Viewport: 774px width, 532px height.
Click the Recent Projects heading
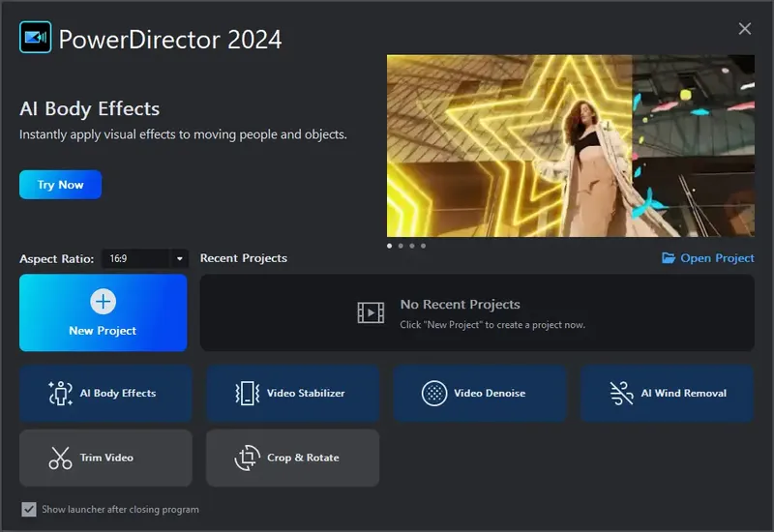coord(244,258)
